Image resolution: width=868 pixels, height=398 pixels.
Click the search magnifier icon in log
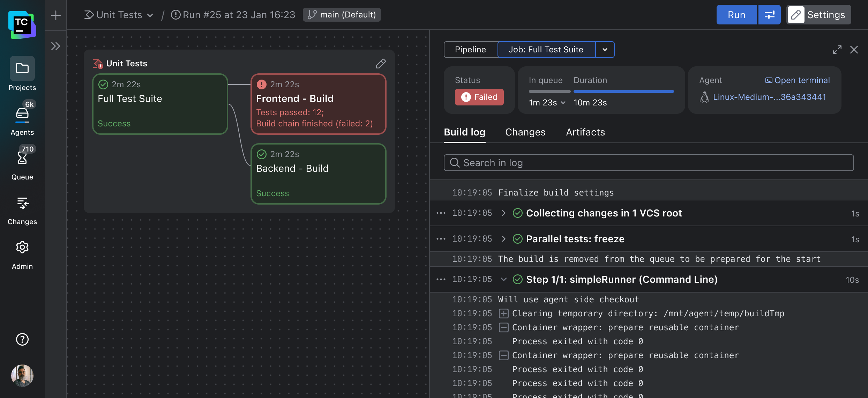click(x=455, y=163)
